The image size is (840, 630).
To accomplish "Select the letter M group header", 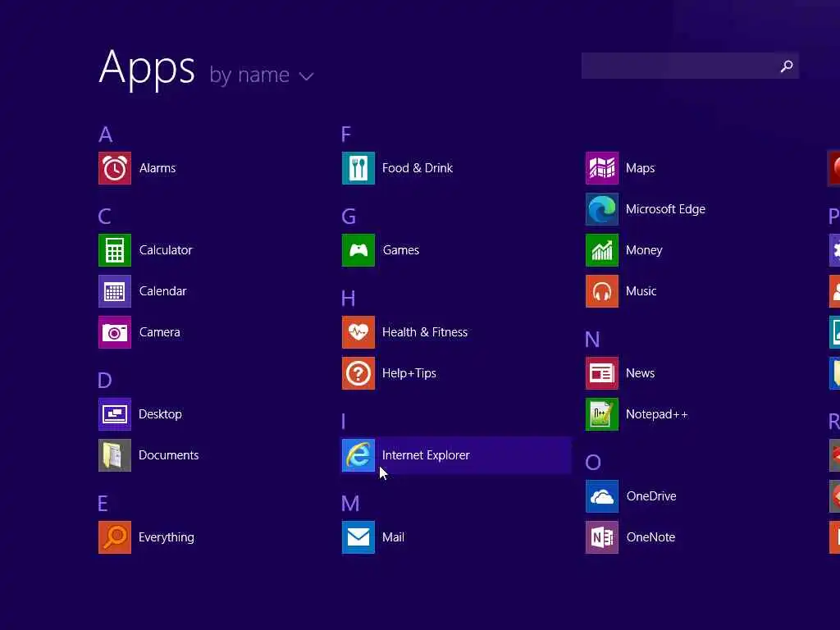I will (350, 504).
